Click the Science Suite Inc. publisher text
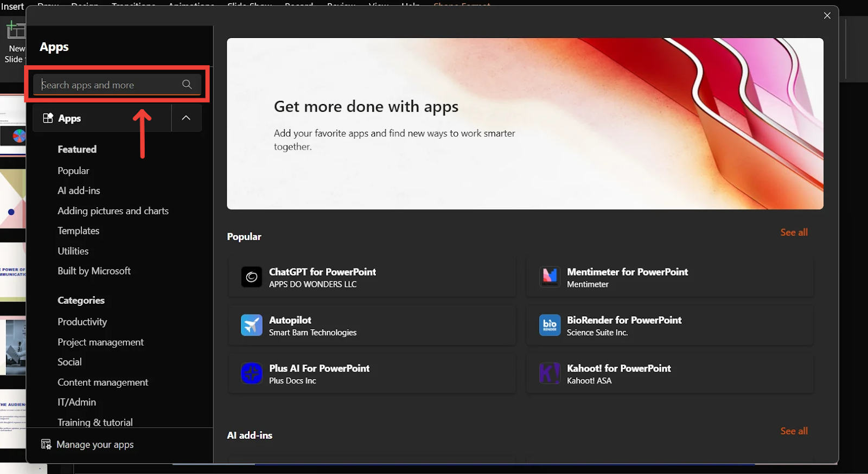The image size is (868, 474). (597, 332)
